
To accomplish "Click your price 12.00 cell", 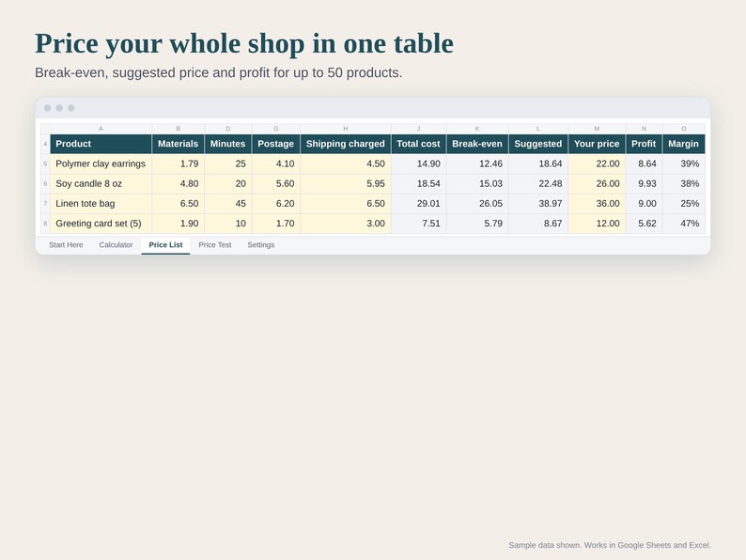I will (597, 224).
